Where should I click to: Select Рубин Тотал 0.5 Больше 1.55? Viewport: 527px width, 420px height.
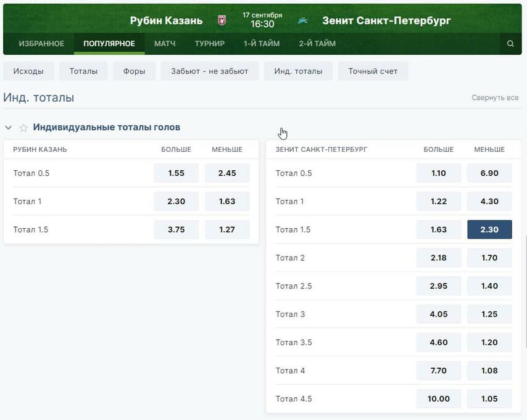point(176,173)
